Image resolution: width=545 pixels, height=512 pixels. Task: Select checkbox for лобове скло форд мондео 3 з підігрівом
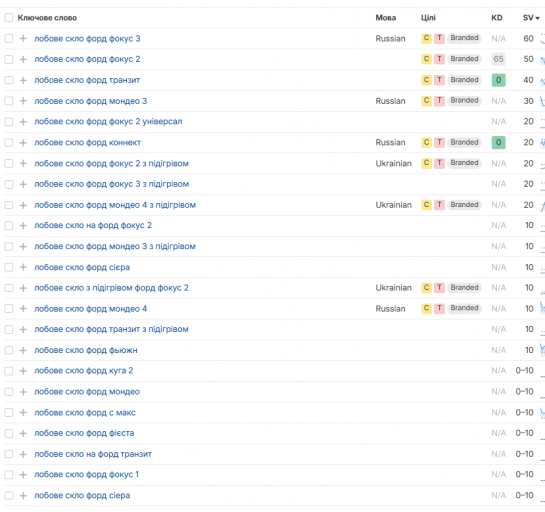[x=9, y=246]
